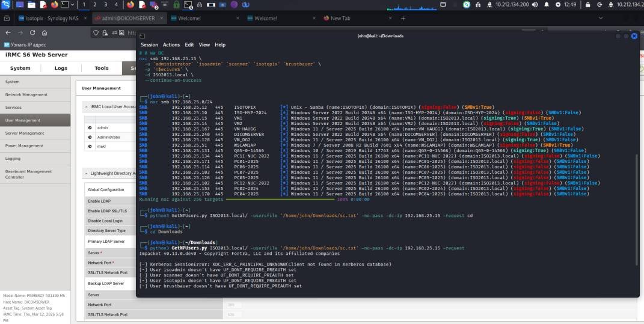Open the terminal Session menu
Viewport: 644px width, 324px height.
149,44
